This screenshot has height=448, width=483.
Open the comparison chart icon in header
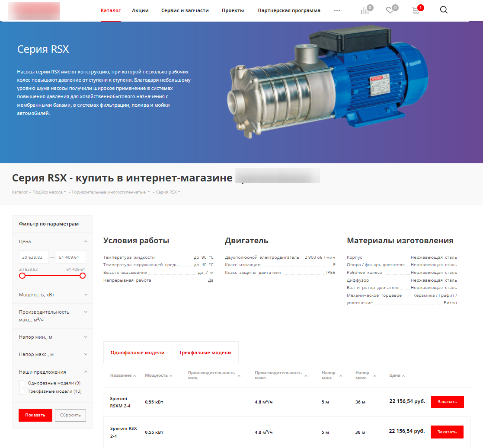tap(365, 10)
